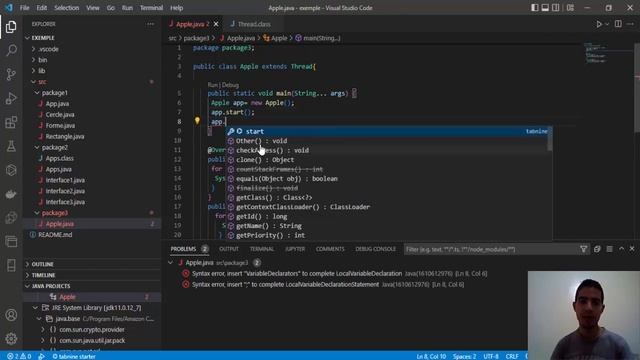Click the tabnine starter status item
The width and height of the screenshot is (640, 360).
click(x=74, y=356)
